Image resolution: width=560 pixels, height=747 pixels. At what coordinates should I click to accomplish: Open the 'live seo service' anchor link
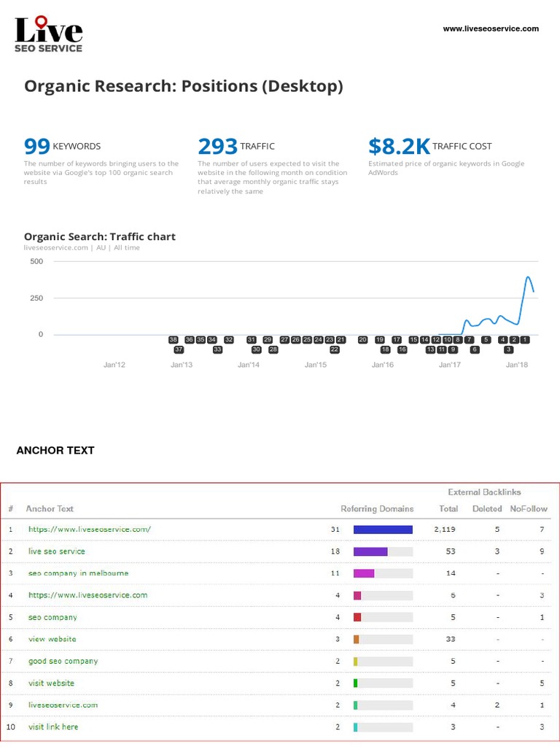pyautogui.click(x=57, y=551)
